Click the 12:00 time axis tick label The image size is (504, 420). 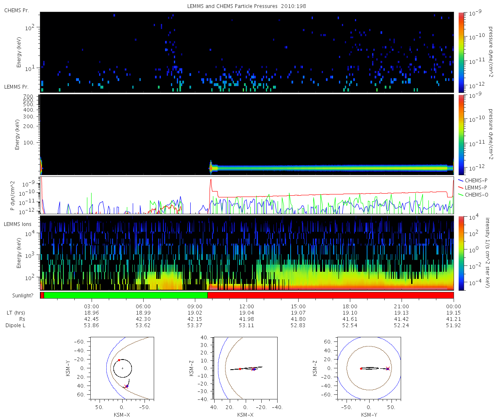click(247, 306)
